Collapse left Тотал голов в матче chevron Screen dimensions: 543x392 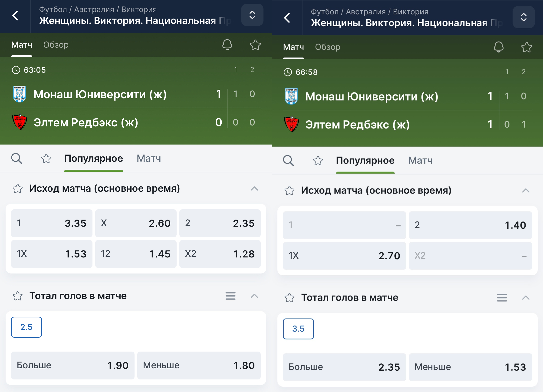point(254,296)
